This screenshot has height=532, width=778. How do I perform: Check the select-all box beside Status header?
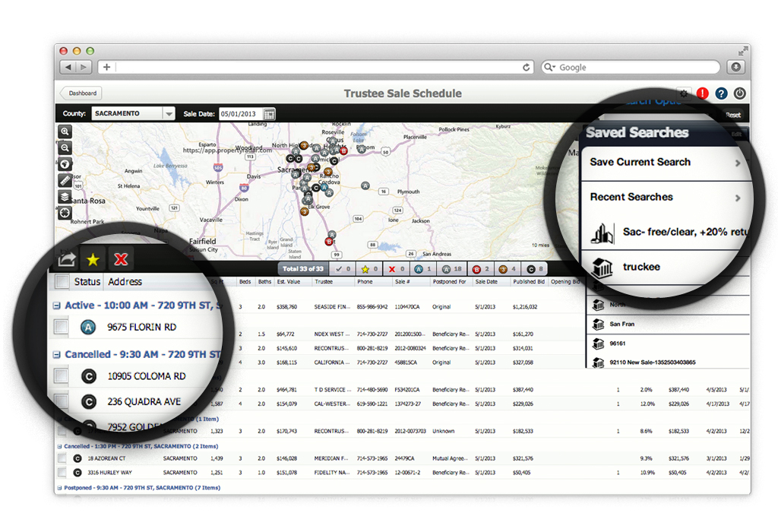pos(62,282)
